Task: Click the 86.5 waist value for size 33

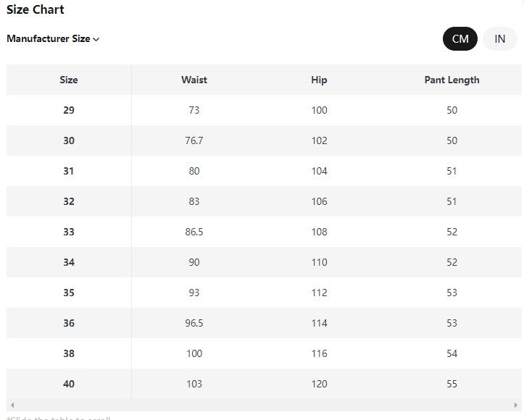Action: [194, 232]
